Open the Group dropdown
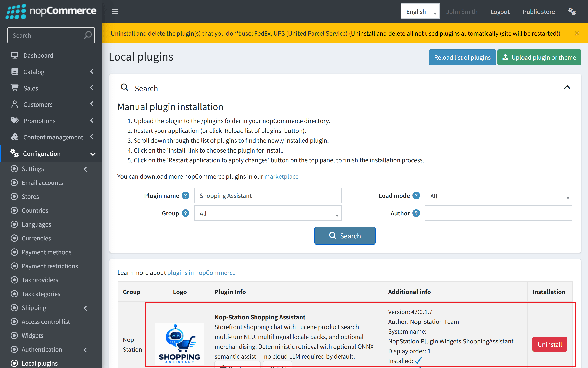The width and height of the screenshot is (588, 368). click(x=268, y=213)
